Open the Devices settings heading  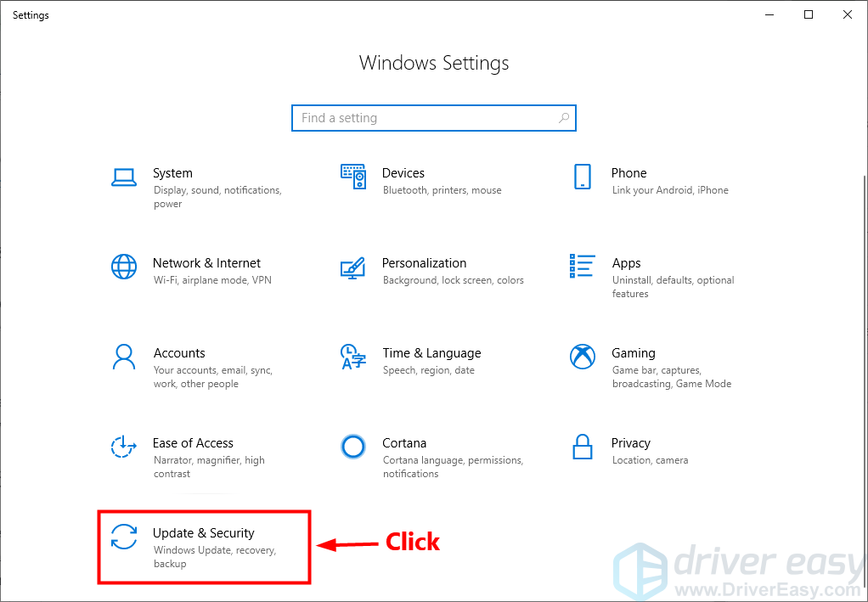(x=403, y=173)
